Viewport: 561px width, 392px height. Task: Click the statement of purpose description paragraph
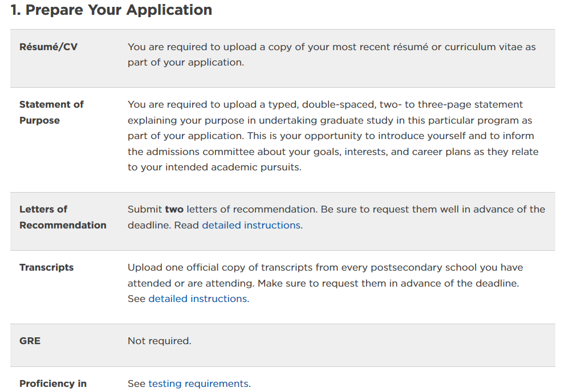click(x=333, y=136)
